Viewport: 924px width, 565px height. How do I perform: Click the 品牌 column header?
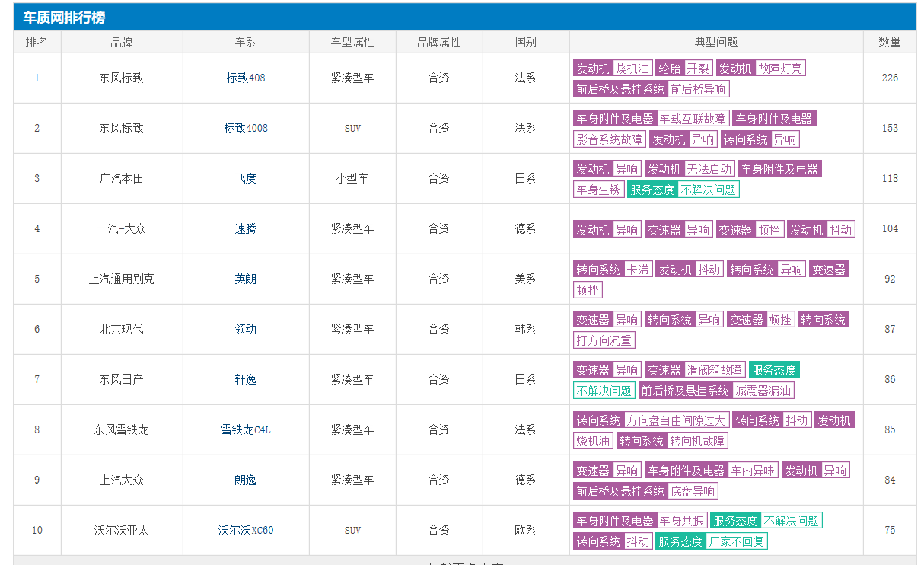pyautogui.click(x=122, y=42)
